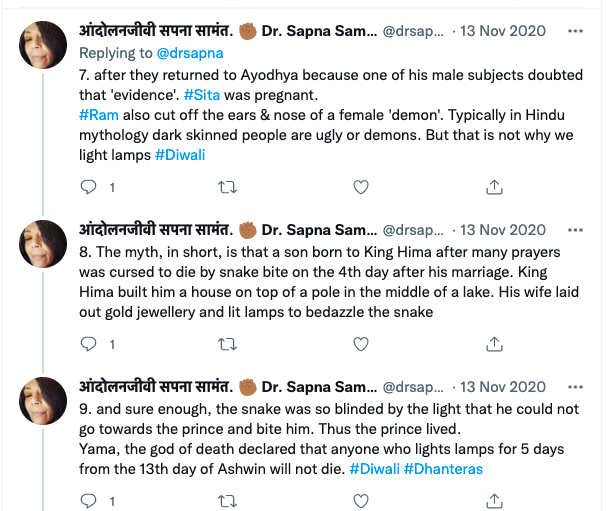Share the tweet numbered 7

(x=494, y=187)
